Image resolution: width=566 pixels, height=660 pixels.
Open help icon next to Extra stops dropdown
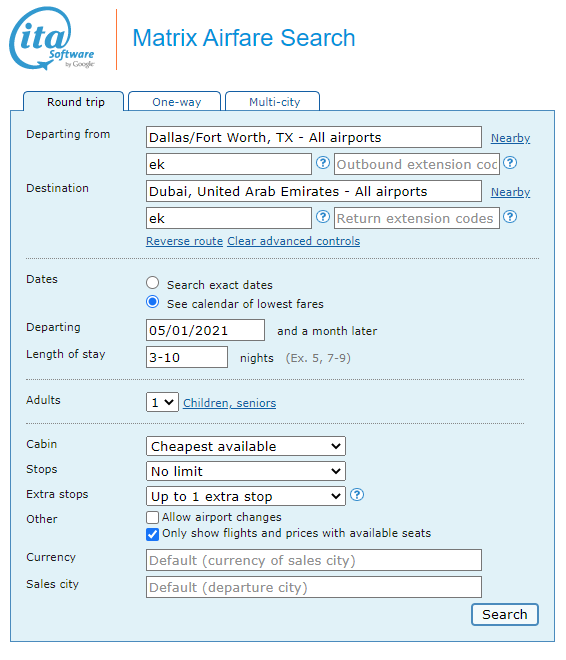coord(357,495)
